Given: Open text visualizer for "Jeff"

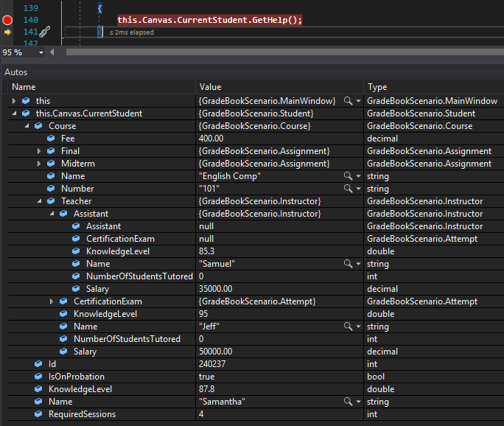Looking at the screenshot, I should click(348, 327).
